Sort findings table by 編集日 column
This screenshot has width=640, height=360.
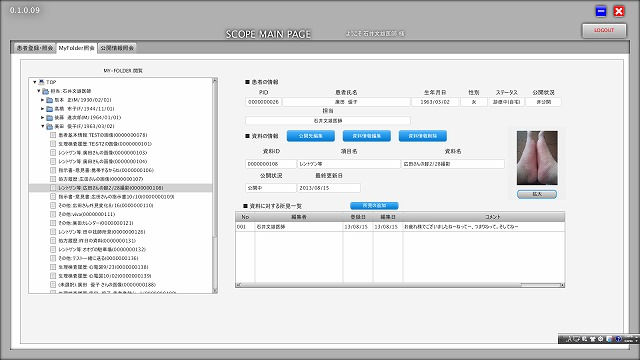[388, 217]
